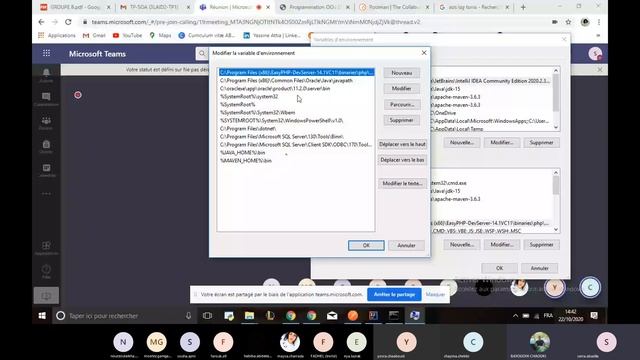
Task: Select the %MAVEN_HOME%\bin entry
Action: (296, 160)
